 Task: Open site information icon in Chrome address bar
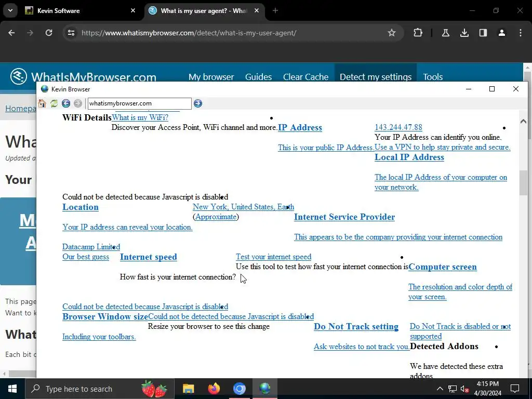coord(71,33)
